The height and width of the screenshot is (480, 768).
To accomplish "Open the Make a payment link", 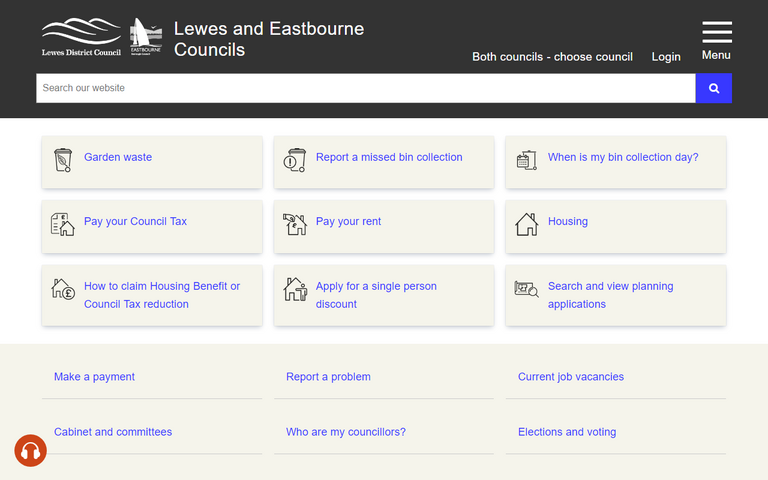I will [94, 377].
